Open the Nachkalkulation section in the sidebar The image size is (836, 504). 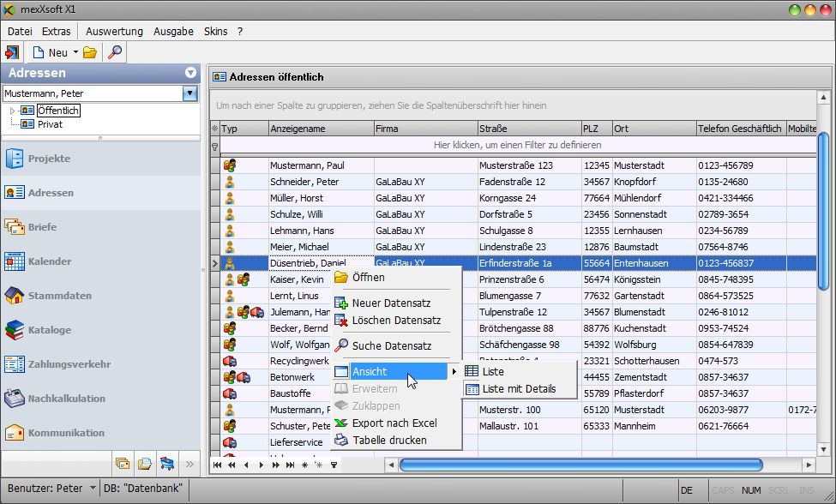click(x=101, y=398)
